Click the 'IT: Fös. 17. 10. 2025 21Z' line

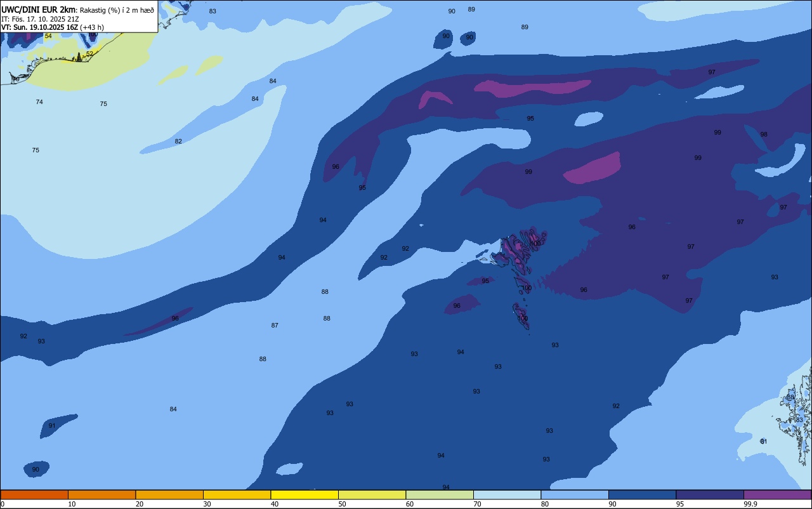40,19
